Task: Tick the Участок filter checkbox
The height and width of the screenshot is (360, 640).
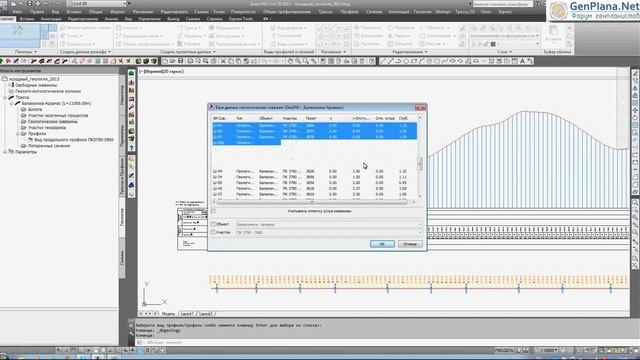Action: [x=213, y=232]
